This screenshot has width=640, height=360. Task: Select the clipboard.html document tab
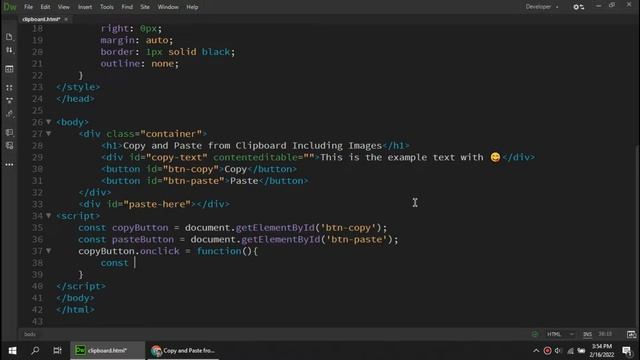41,19
